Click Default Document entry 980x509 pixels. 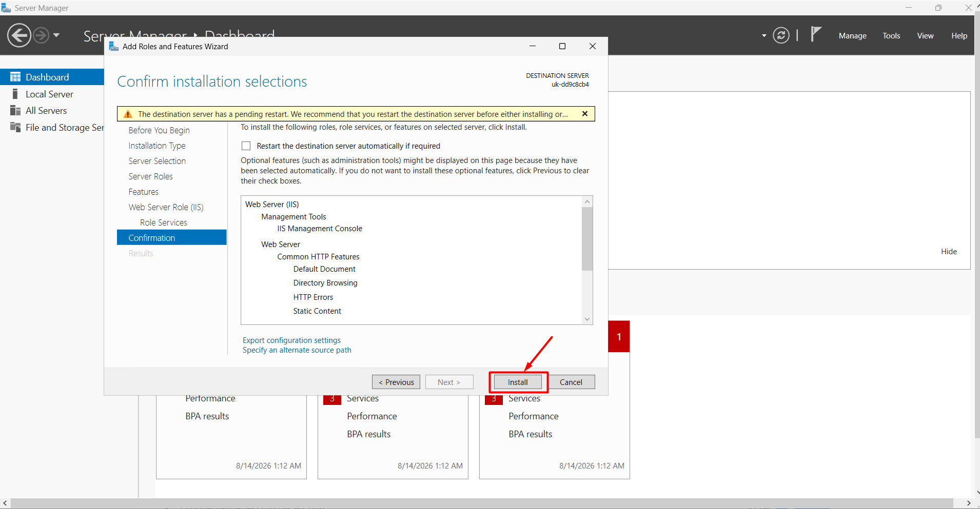coord(324,269)
